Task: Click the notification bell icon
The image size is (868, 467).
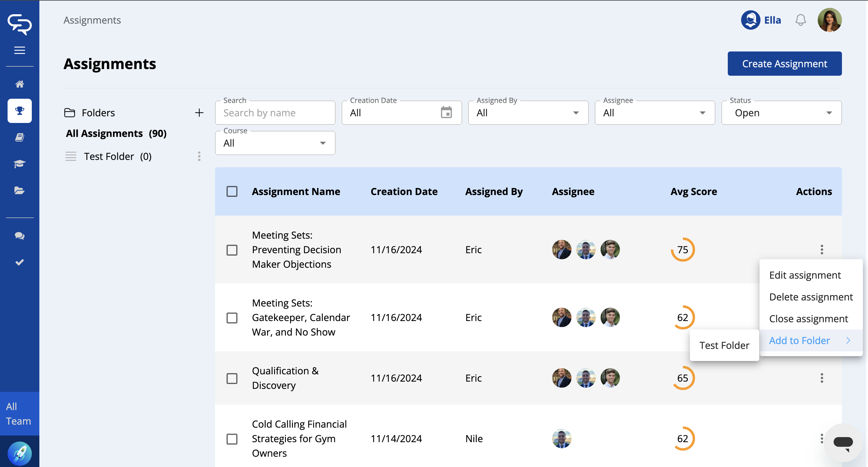Action: coord(800,20)
